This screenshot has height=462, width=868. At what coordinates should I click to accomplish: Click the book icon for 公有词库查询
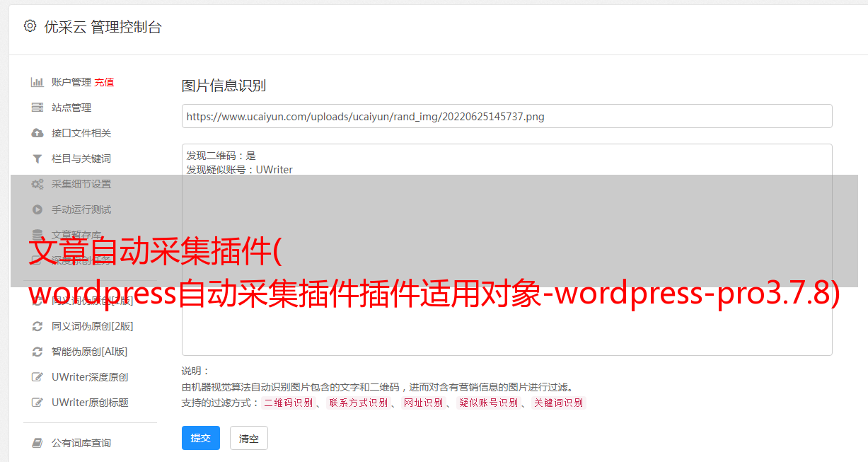click(37, 443)
